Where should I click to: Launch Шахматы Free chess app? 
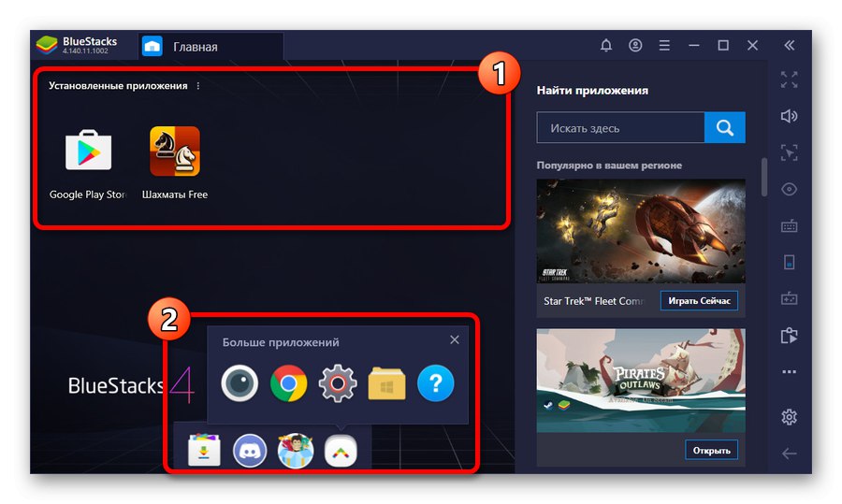pos(175,151)
